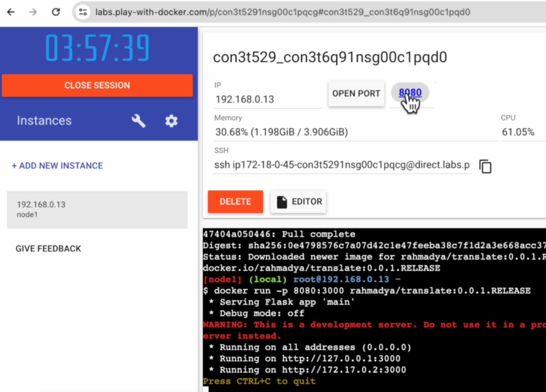Click the file icon on Editor button

click(282, 202)
